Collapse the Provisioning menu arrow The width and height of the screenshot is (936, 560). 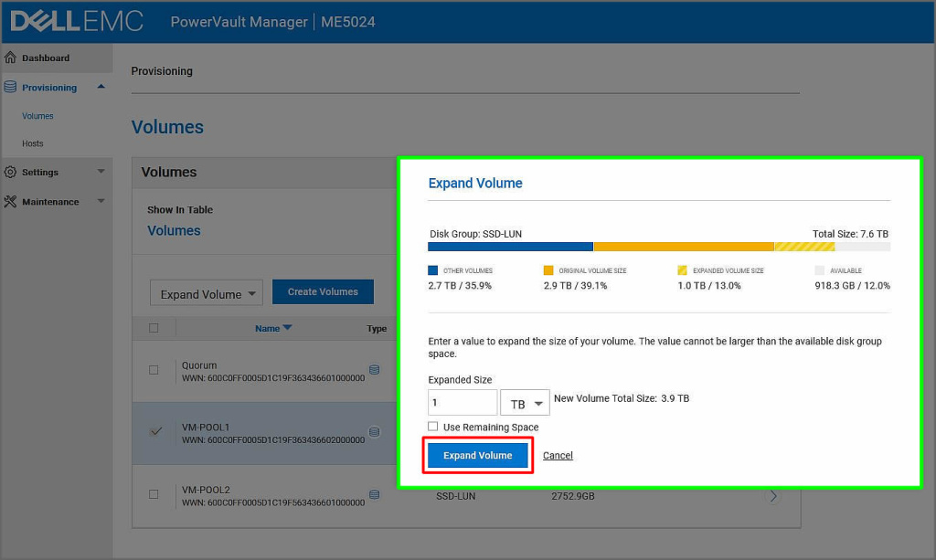tap(101, 87)
